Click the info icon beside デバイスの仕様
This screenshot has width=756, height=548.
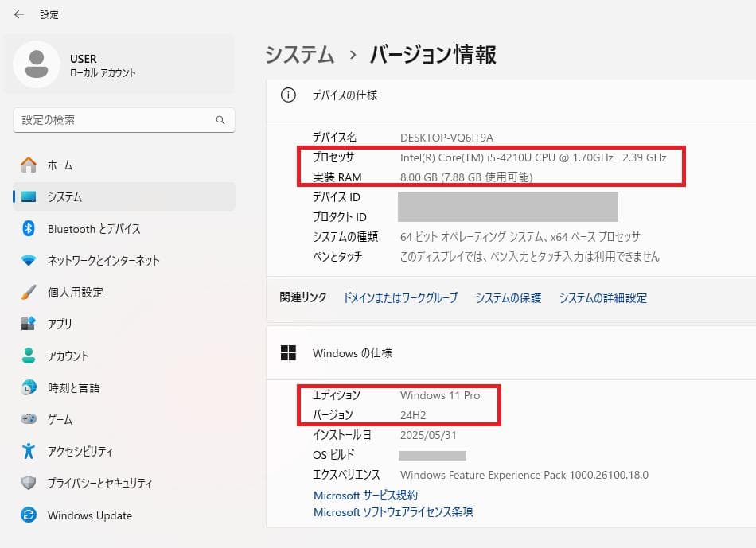[x=288, y=95]
